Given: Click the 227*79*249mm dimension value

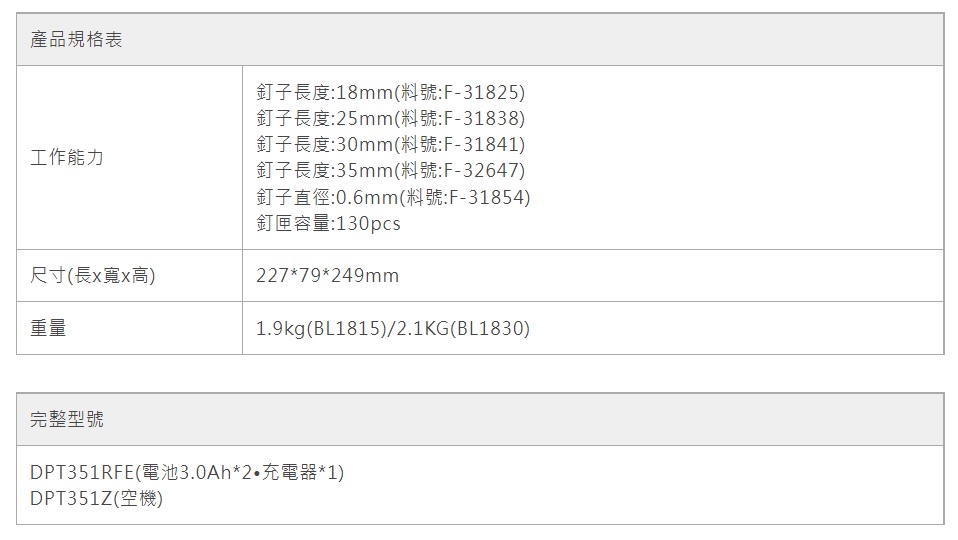Looking at the screenshot, I should [x=327, y=275].
